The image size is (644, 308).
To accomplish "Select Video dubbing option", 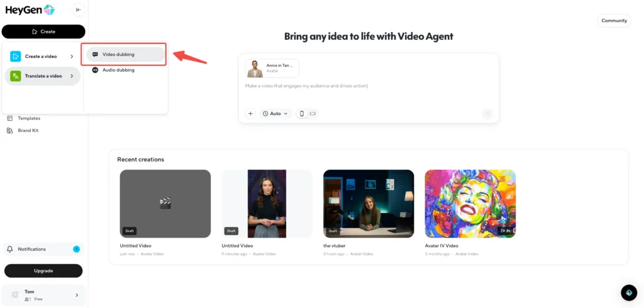I will tap(125, 54).
